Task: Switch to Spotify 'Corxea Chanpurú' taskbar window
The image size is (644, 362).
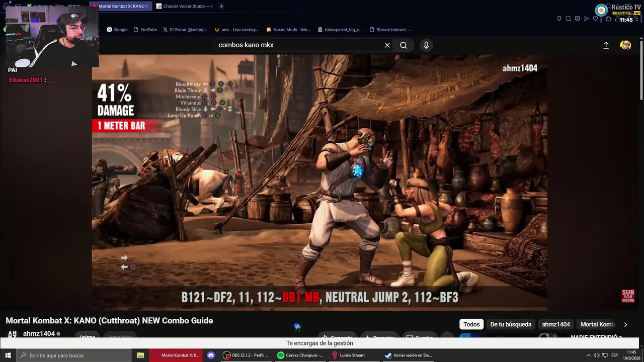Action: tap(300, 355)
